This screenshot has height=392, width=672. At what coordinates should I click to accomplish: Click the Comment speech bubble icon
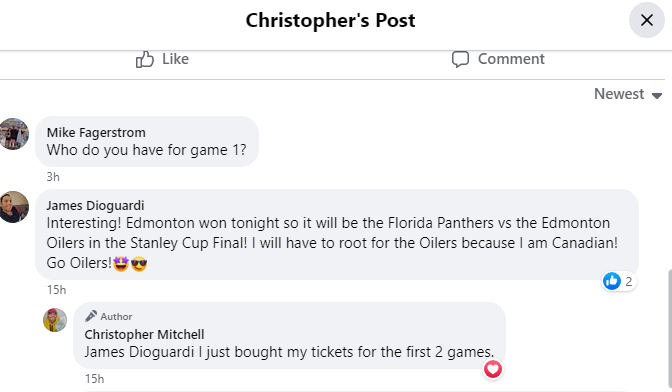[460, 59]
